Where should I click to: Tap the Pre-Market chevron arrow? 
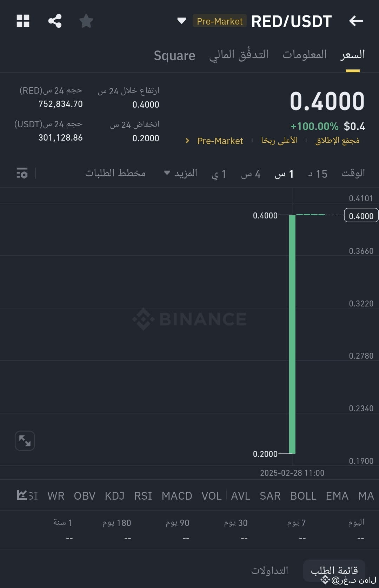point(187,141)
